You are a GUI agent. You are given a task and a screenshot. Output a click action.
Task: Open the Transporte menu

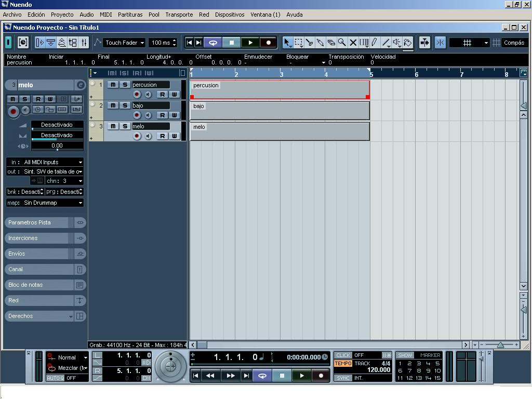[179, 14]
